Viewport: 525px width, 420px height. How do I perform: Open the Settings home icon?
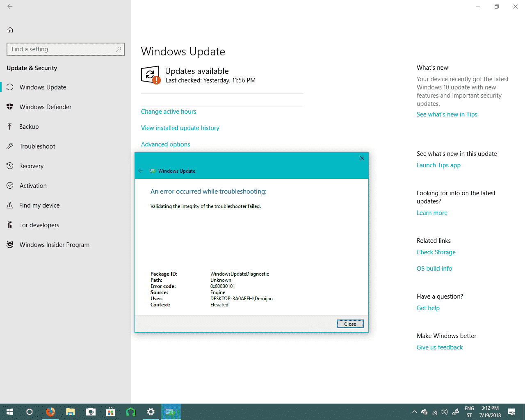pos(10,30)
